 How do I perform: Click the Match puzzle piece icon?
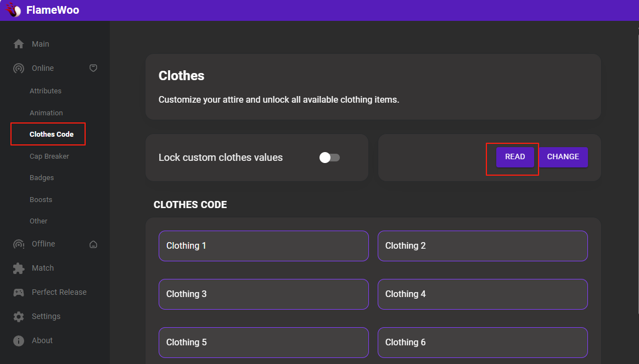pos(18,268)
